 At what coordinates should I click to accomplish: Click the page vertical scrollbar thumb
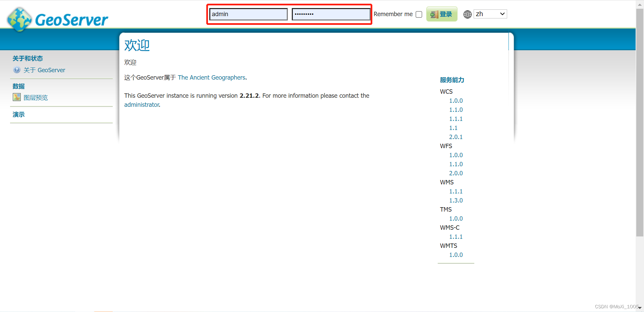click(640, 123)
